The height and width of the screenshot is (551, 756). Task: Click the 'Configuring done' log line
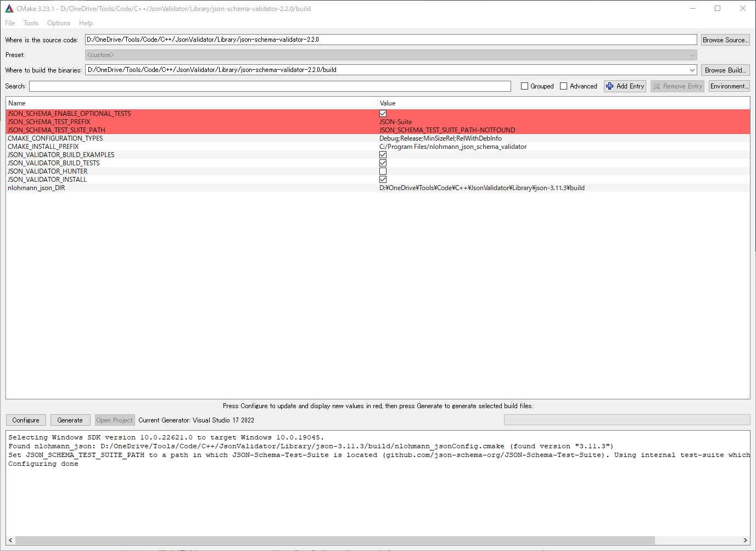coord(43,464)
